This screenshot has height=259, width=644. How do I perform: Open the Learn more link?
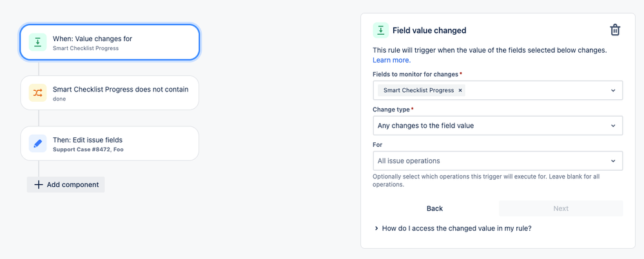click(391, 60)
